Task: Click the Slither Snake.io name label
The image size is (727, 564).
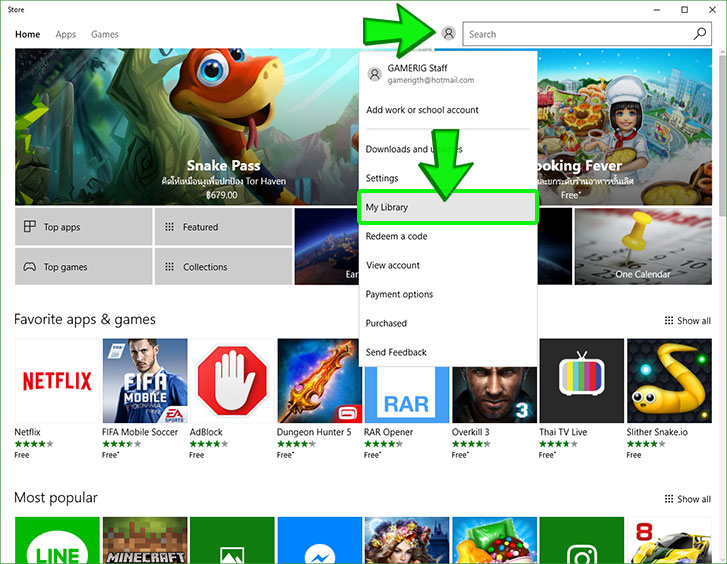Action: (657, 432)
